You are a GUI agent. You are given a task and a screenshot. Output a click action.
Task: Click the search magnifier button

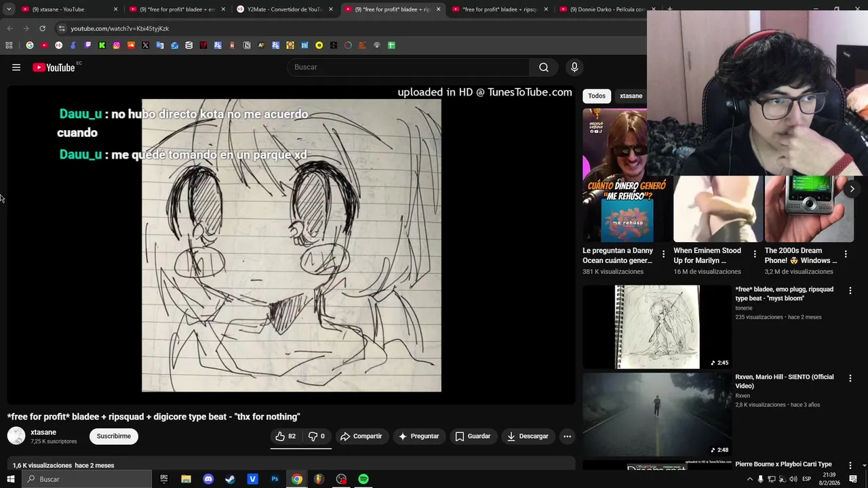544,67
